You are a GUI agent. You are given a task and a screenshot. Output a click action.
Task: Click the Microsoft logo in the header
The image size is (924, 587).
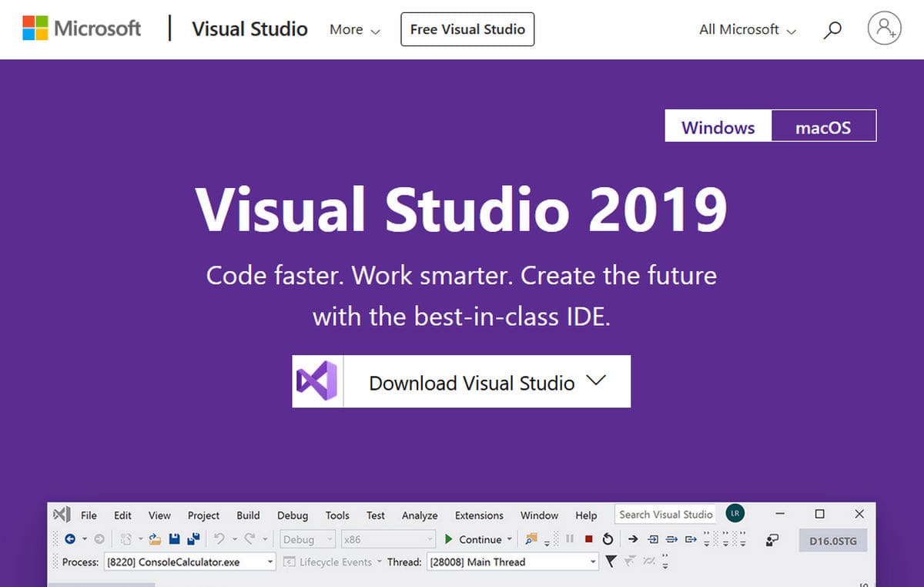pyautogui.click(x=82, y=29)
